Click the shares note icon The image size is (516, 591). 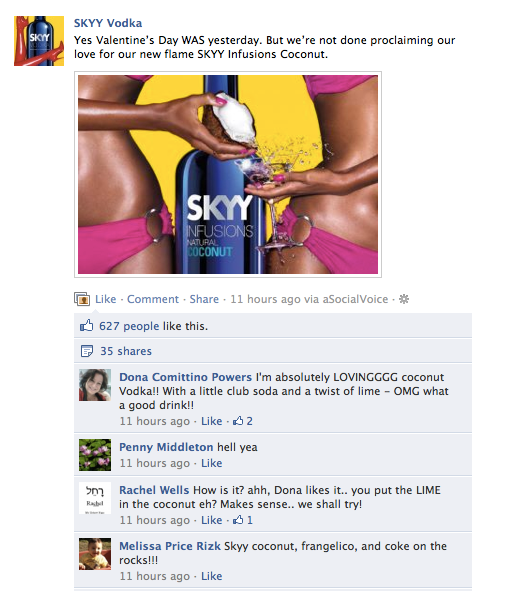87,351
